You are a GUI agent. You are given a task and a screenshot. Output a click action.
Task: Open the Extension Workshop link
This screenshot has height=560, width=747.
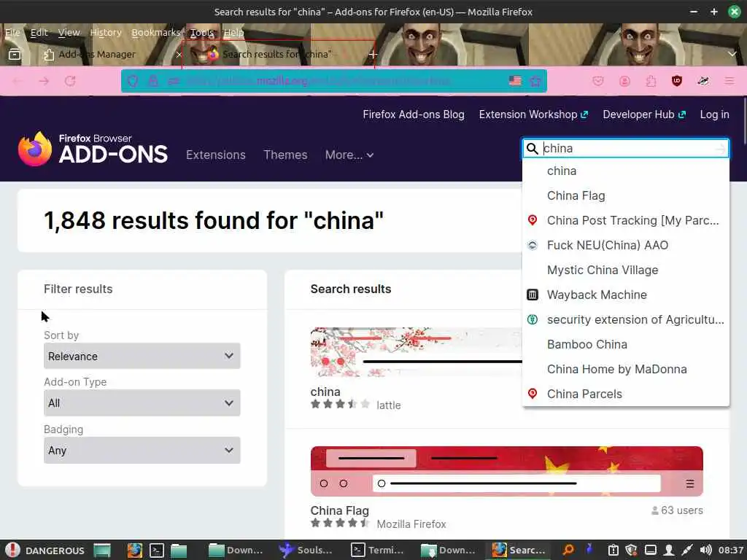(533, 114)
